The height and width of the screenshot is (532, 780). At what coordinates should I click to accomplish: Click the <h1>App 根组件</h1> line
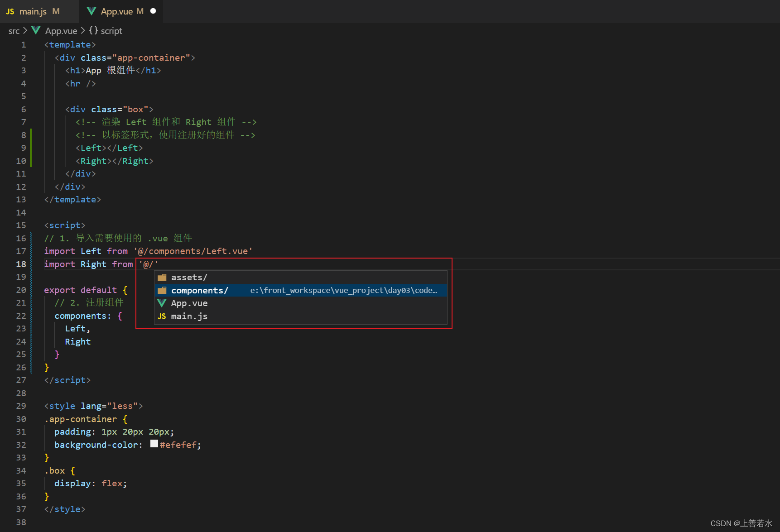[113, 71]
